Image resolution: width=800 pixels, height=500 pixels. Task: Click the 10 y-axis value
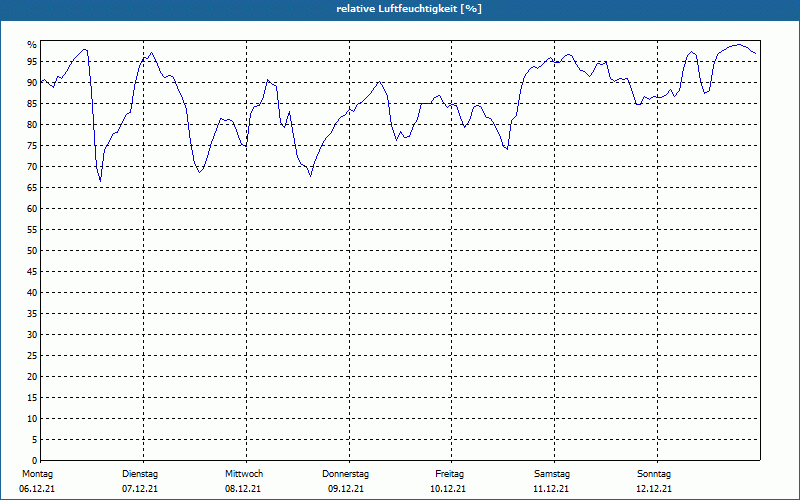click(32, 419)
